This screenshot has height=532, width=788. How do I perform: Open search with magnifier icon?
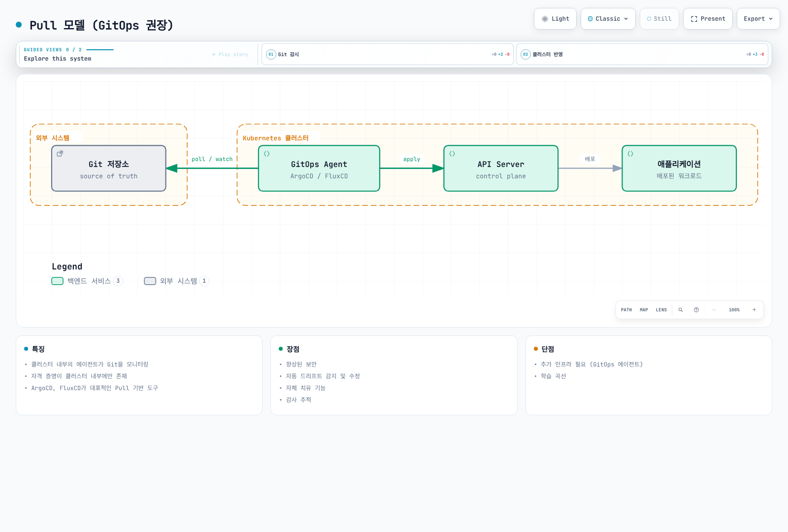click(681, 310)
